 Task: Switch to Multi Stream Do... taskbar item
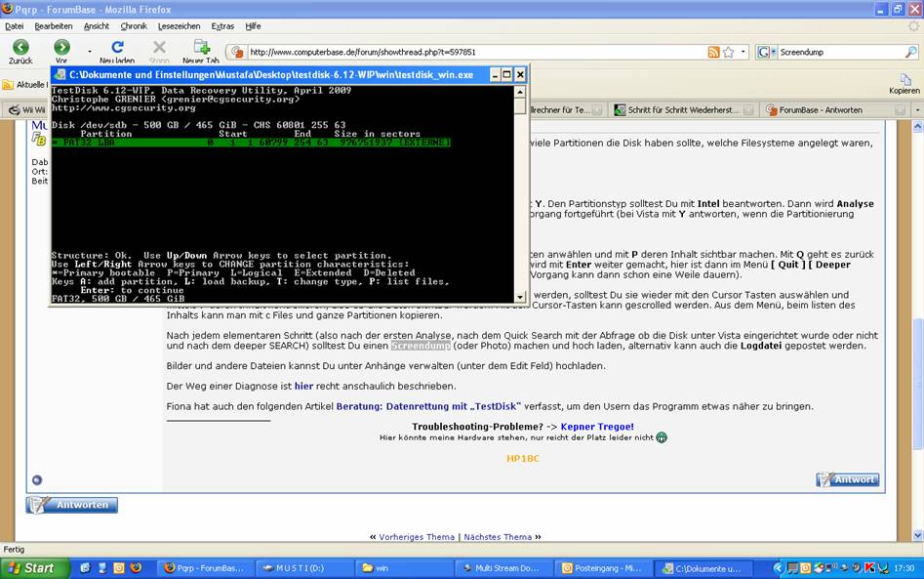pyautogui.click(x=503, y=568)
